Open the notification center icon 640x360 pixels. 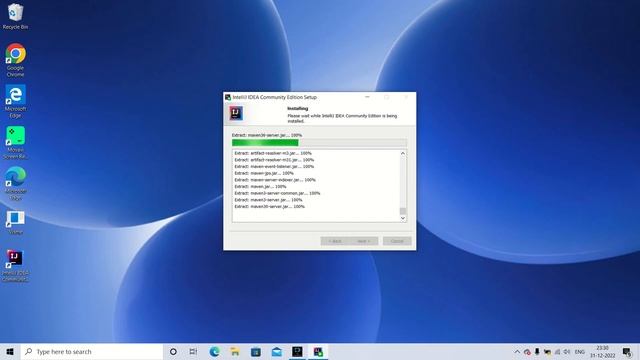pyautogui.click(x=627, y=351)
